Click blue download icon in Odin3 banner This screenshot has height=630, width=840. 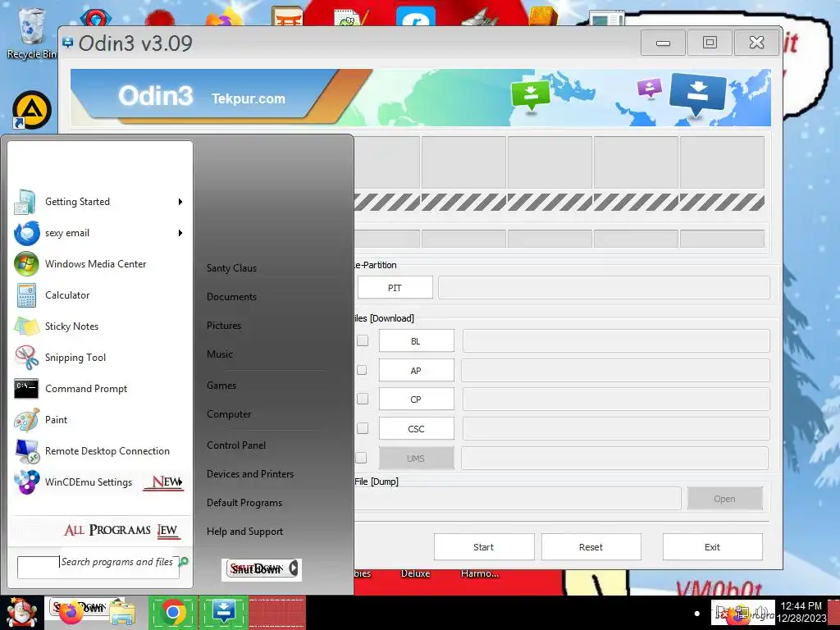[697, 94]
